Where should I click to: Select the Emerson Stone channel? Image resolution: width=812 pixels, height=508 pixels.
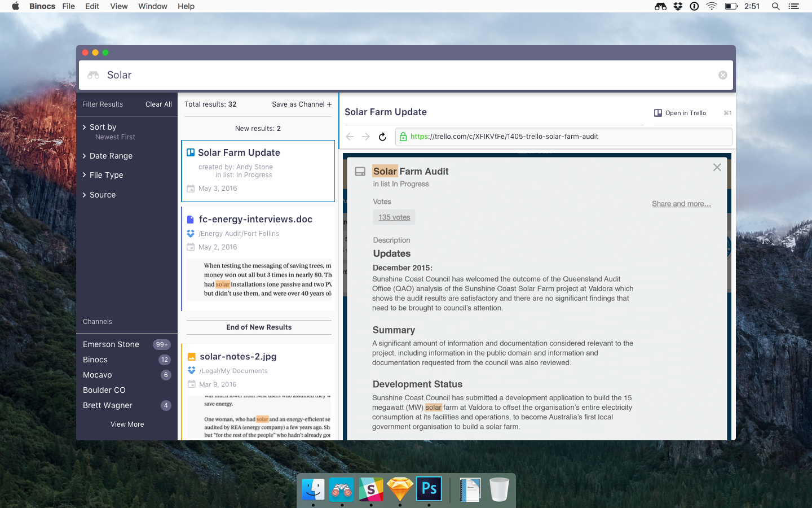[x=111, y=344]
